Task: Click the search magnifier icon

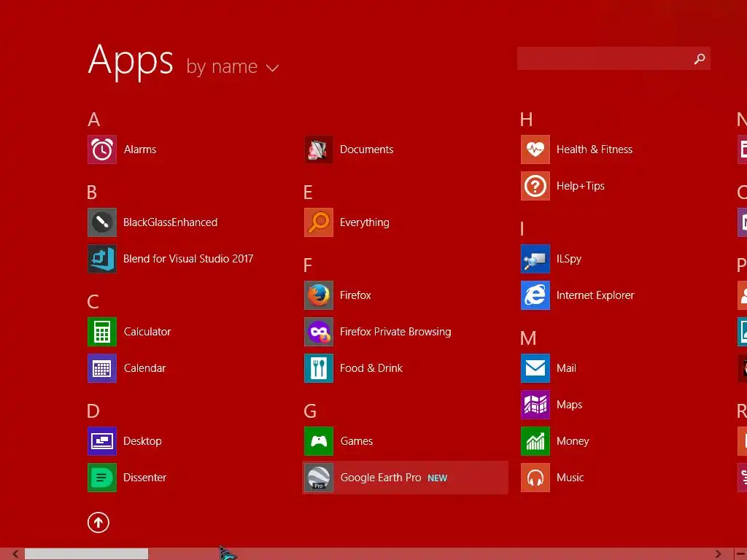Action: click(700, 58)
